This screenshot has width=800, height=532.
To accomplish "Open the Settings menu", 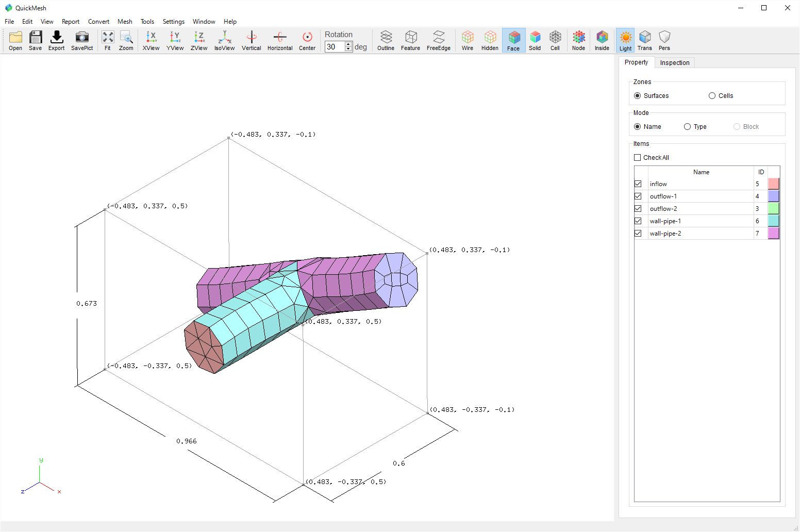I will (174, 22).
